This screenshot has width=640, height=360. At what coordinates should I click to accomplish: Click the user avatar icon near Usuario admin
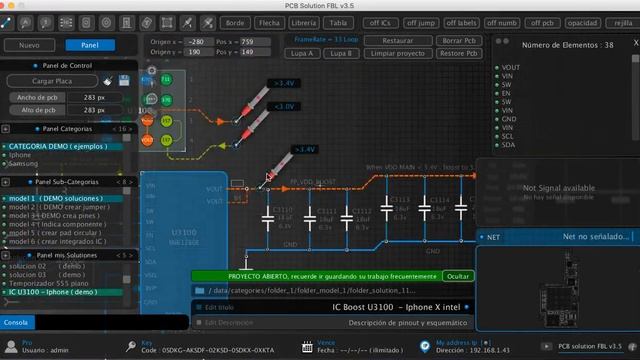tap(11, 347)
